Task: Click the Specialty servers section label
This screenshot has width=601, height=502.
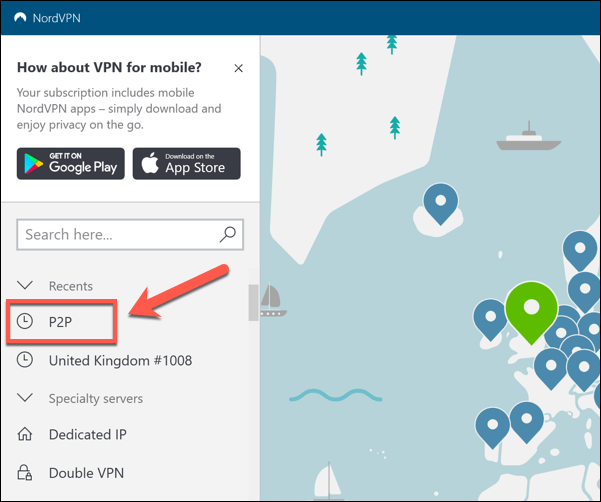Action: click(x=96, y=399)
